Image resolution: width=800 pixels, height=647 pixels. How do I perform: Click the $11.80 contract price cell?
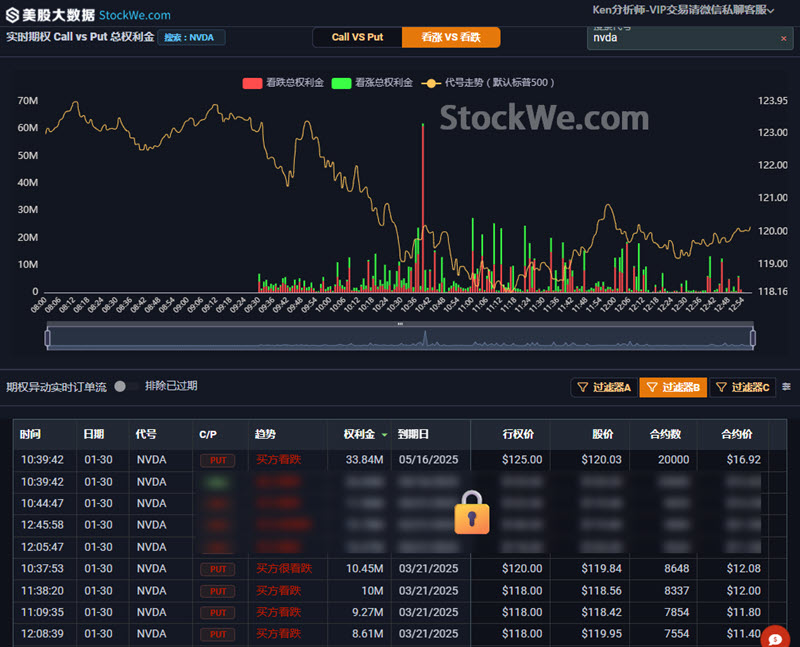tap(744, 612)
